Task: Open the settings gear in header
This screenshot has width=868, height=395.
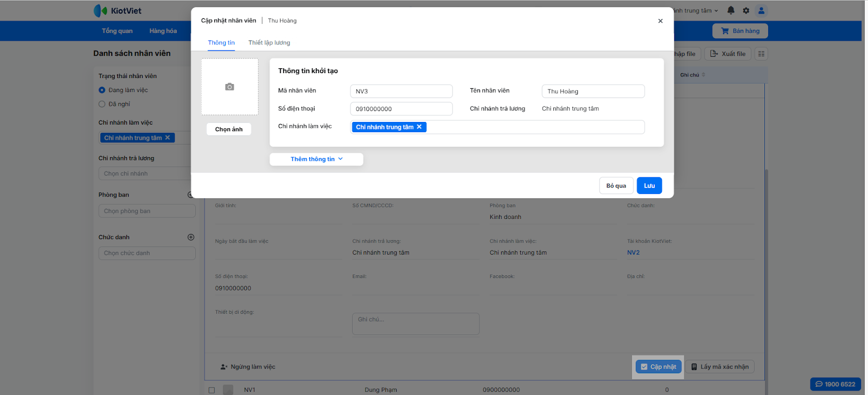Action: pos(746,10)
